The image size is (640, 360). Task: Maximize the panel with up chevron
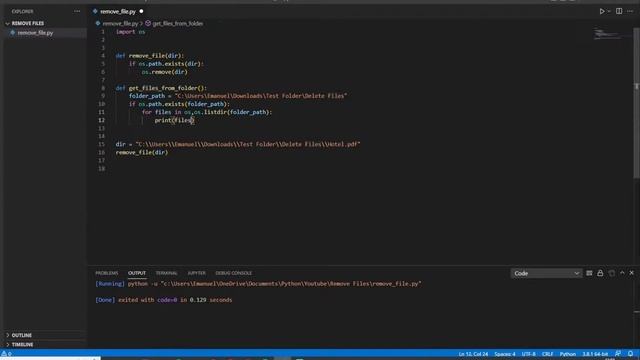click(622, 273)
